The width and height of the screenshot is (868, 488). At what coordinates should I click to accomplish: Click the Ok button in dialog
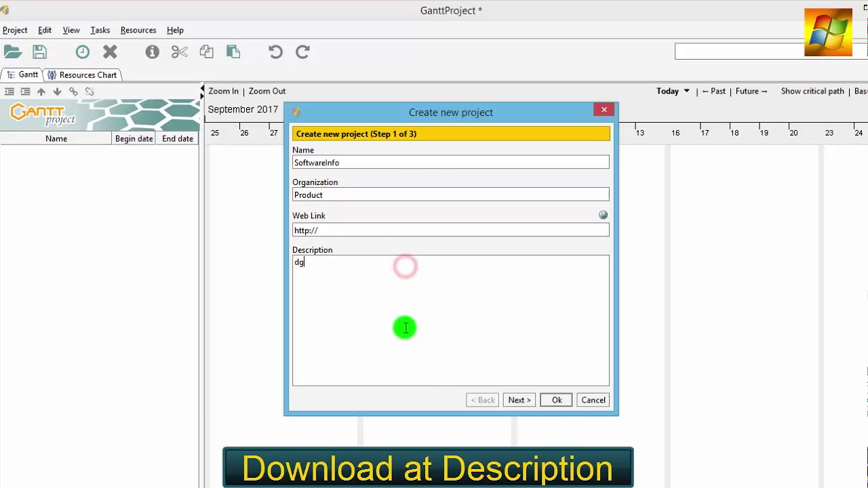556,400
